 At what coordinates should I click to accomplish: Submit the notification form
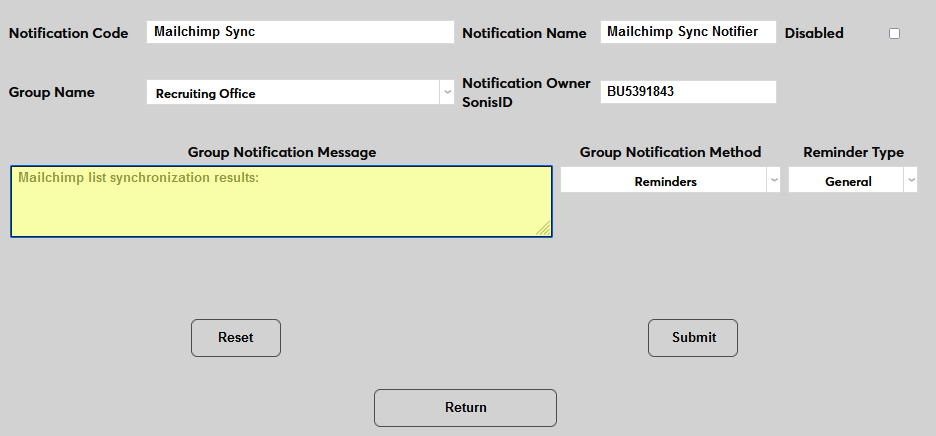[693, 338]
